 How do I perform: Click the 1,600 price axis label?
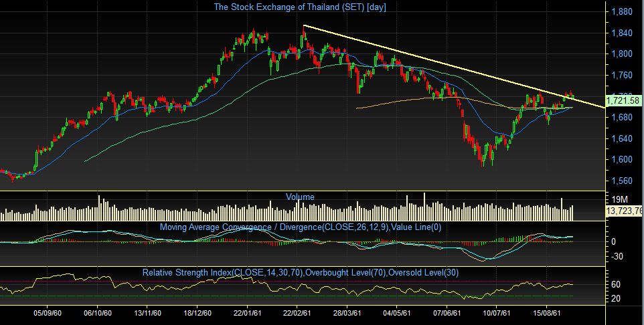(x=622, y=160)
